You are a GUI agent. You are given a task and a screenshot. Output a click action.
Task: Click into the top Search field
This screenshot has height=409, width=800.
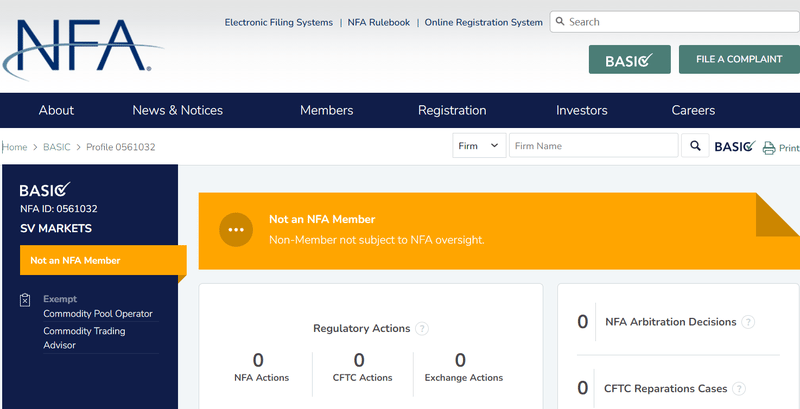[674, 22]
